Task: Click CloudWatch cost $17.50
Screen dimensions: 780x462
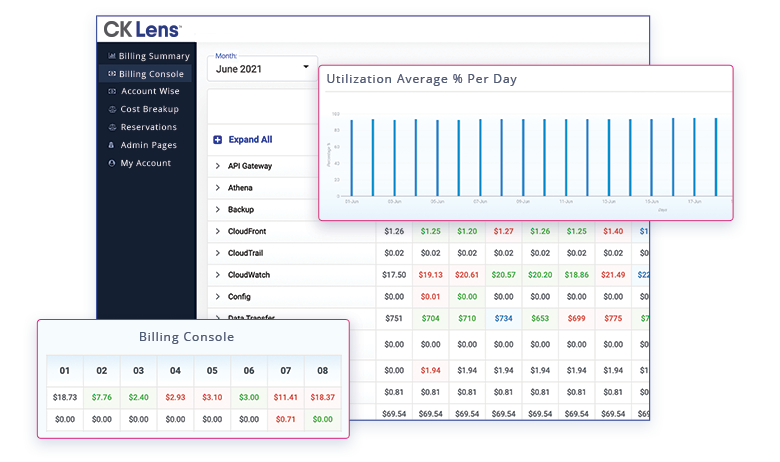Action: (394, 275)
